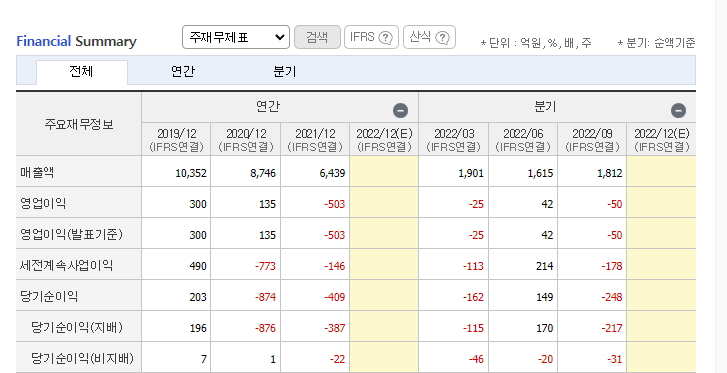Open the 산식 help button
This screenshot has width=727, height=373.
tap(429, 37)
